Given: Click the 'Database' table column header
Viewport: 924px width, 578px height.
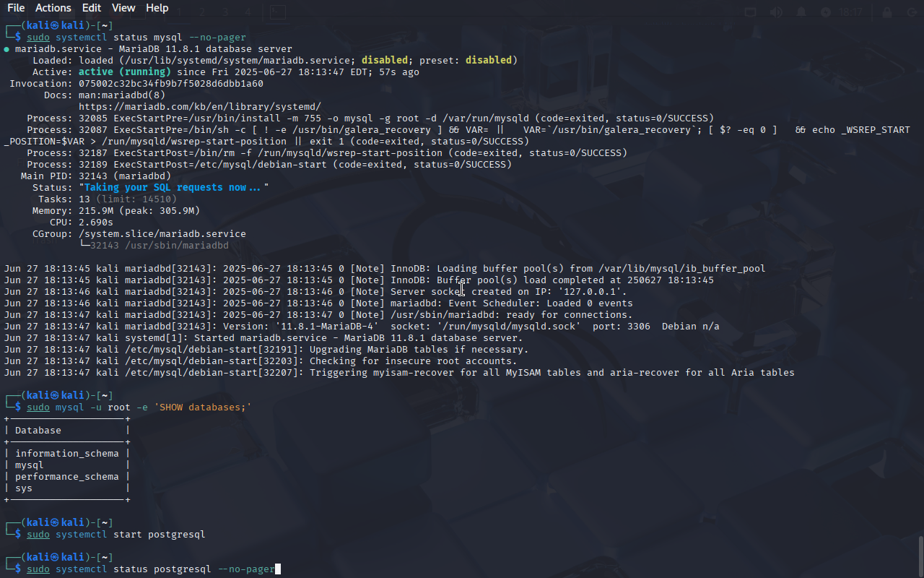Looking at the screenshot, I should 38,431.
